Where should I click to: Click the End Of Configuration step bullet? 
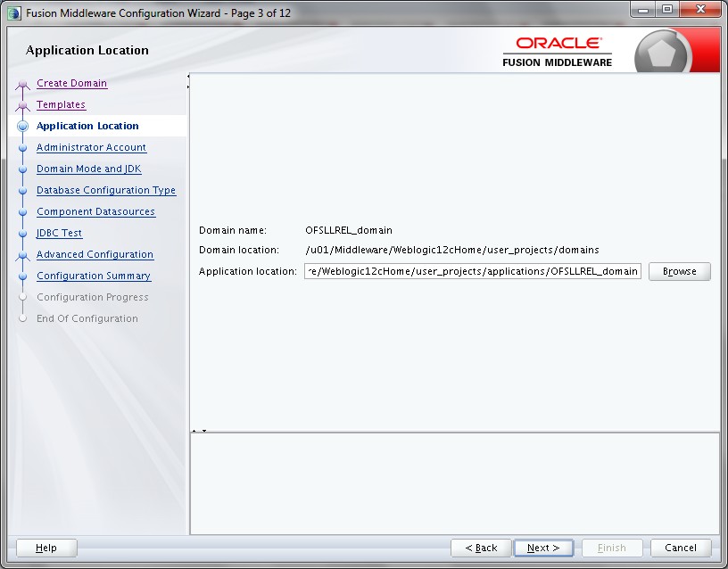point(22,318)
